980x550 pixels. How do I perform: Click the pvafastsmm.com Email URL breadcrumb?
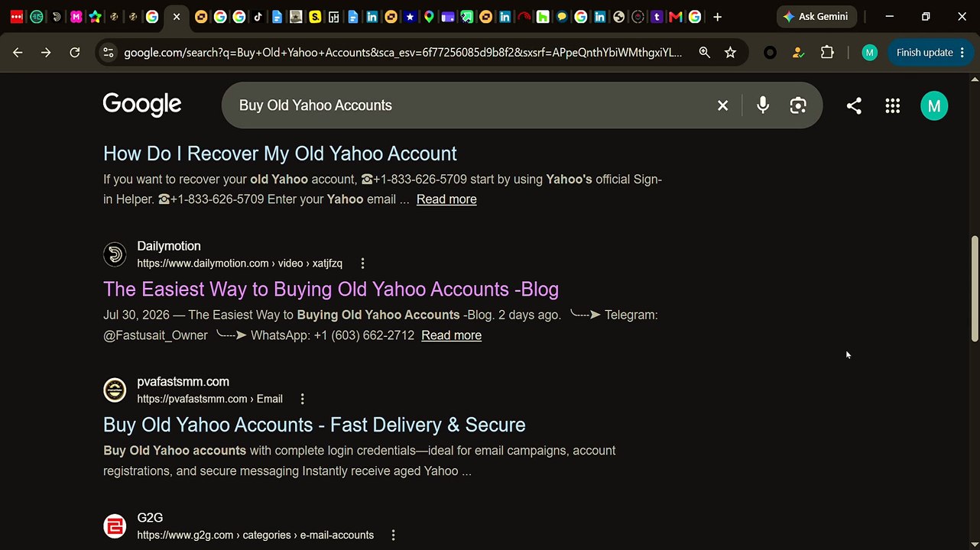coord(209,399)
